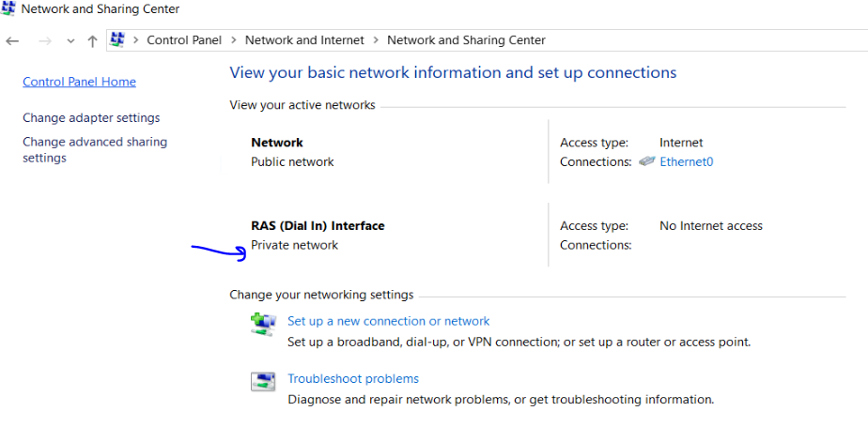This screenshot has width=868, height=442.
Task: Click the Ethernet0 adapter icon
Action: [x=646, y=161]
